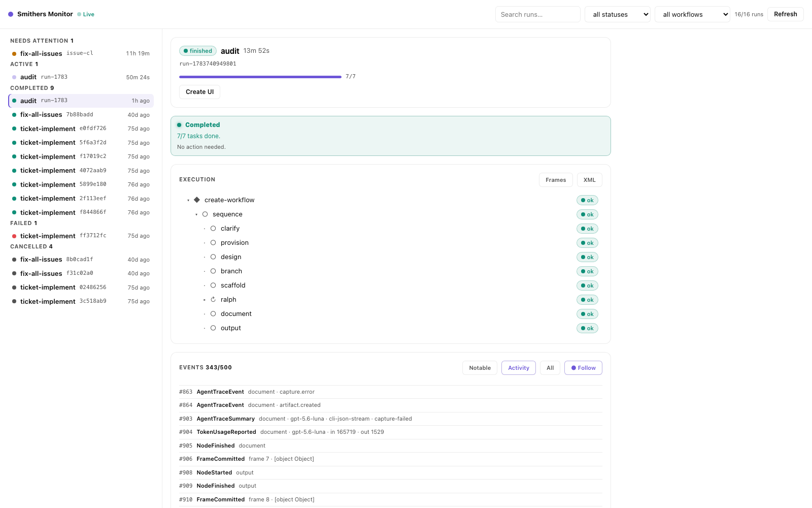The height and width of the screenshot is (508, 812).
Task: Switch events filter to Notable
Action: tap(480, 368)
